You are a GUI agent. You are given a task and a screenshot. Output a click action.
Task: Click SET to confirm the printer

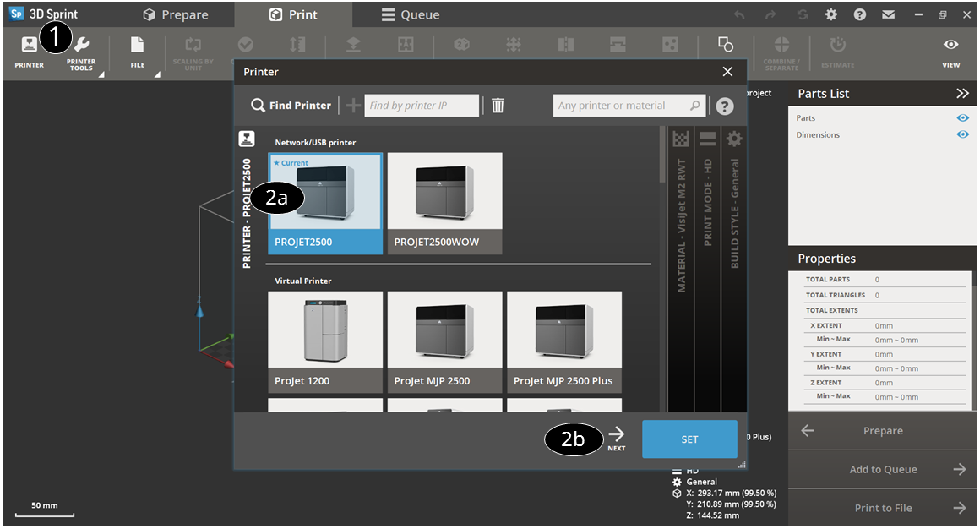pyautogui.click(x=689, y=439)
